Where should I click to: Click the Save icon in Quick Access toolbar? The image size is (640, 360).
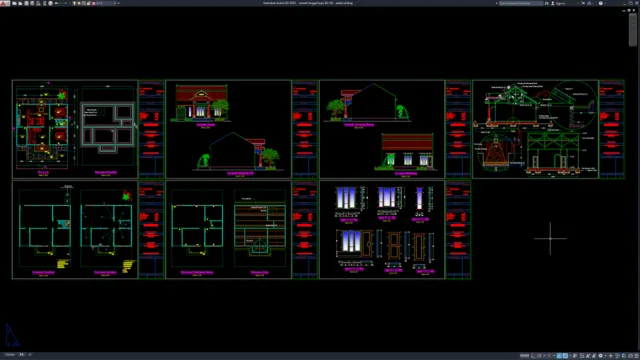point(27,3)
